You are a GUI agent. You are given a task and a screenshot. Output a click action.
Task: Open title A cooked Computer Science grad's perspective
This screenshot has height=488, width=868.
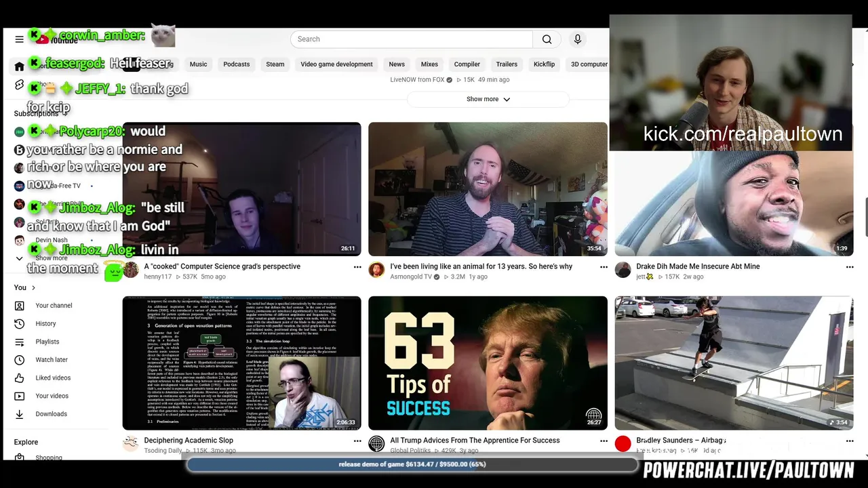[222, 266]
